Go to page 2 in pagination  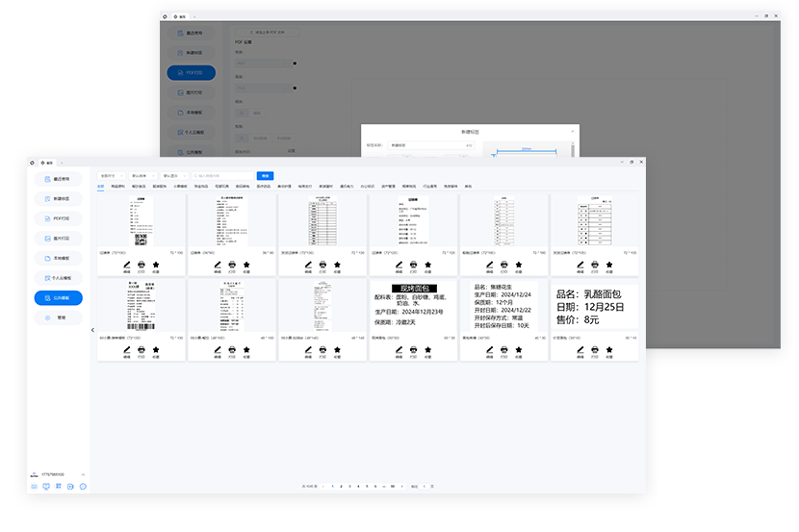coord(340,487)
